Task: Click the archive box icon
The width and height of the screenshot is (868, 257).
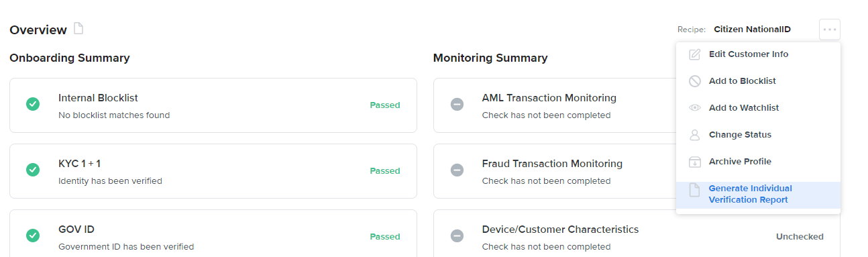Action: [x=695, y=162]
